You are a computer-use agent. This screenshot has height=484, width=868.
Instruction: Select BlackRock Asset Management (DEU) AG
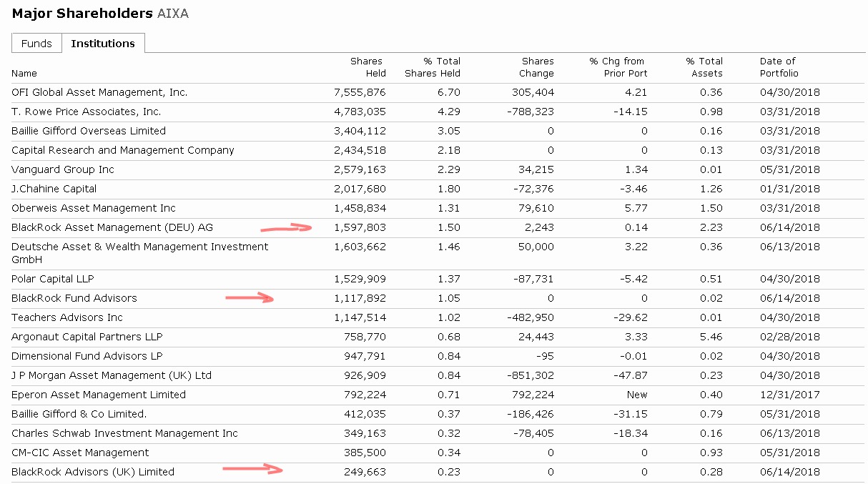point(112,227)
